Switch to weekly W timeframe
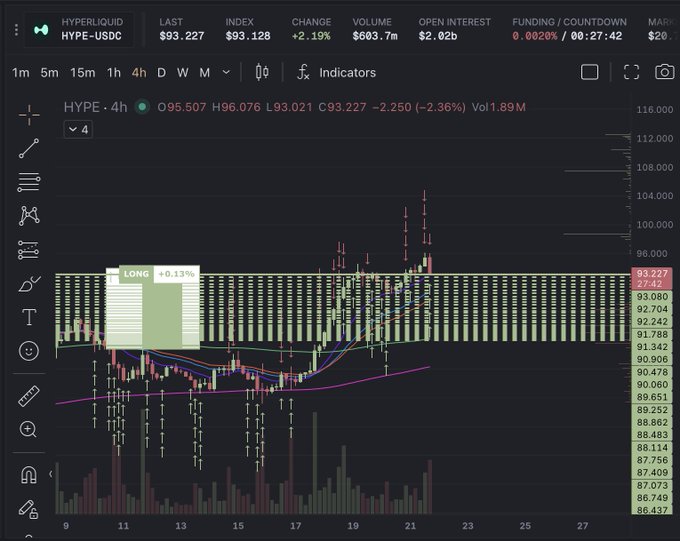Screen dimensions: 680x541 tap(183, 72)
